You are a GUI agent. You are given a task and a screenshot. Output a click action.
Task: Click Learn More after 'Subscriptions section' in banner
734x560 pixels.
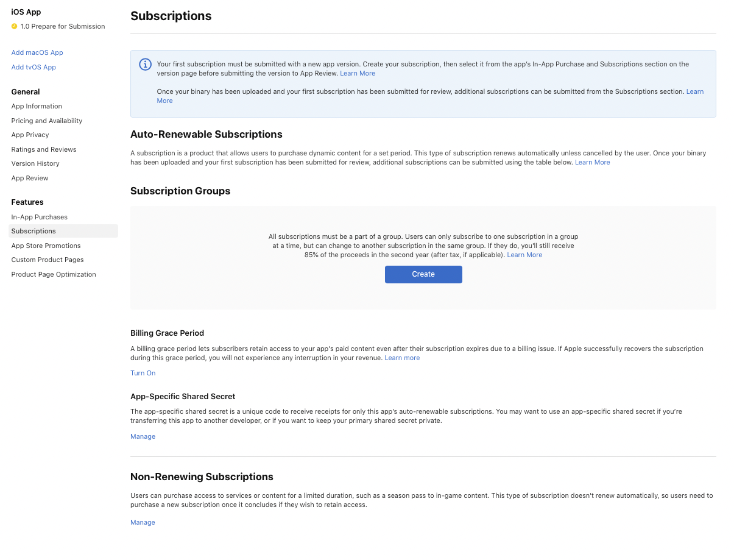tap(695, 91)
